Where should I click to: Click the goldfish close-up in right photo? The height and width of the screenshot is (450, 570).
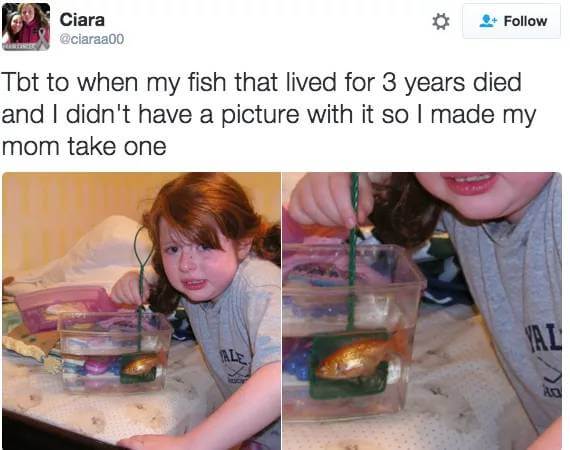click(x=360, y=360)
